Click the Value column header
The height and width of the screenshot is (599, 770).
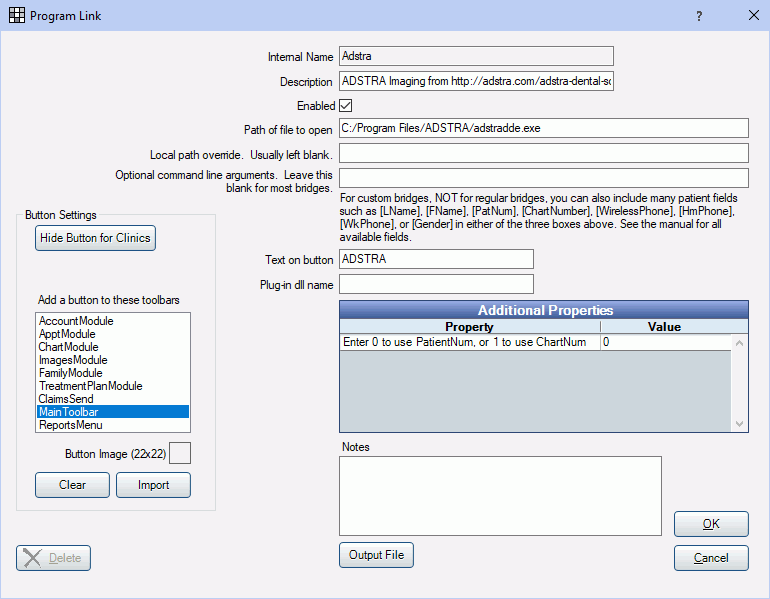coord(664,327)
